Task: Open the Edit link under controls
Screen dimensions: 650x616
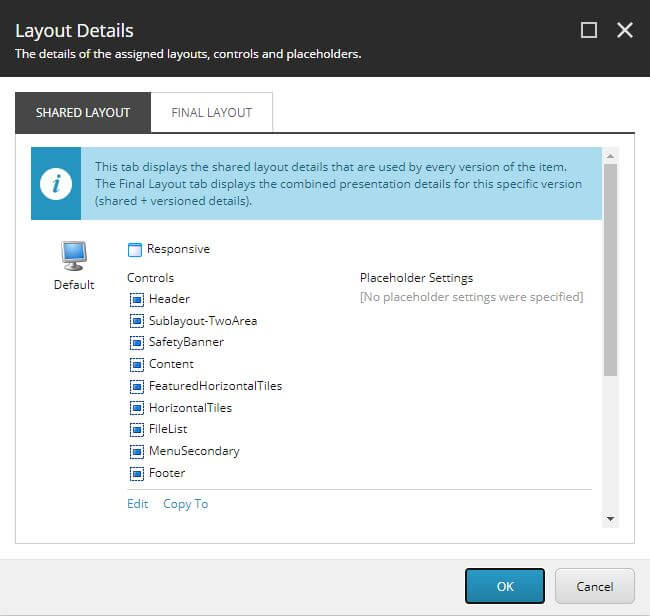Action: [x=137, y=504]
